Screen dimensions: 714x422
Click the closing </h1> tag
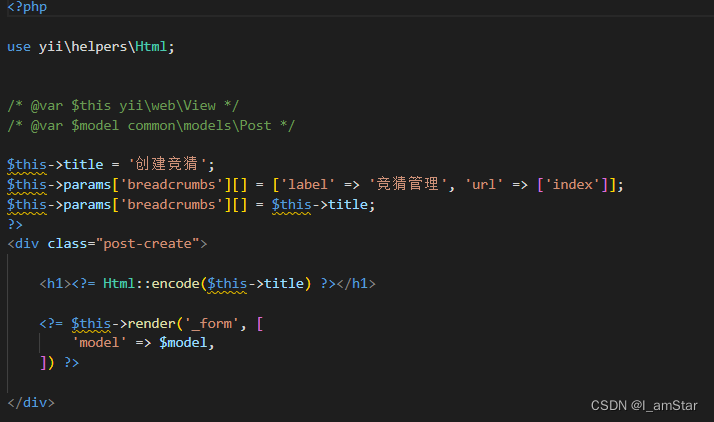tap(356, 284)
